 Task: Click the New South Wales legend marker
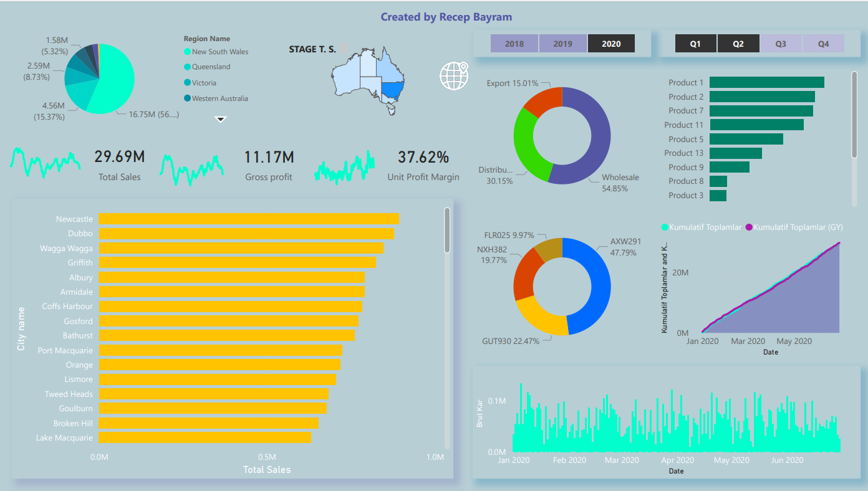pyautogui.click(x=187, y=52)
